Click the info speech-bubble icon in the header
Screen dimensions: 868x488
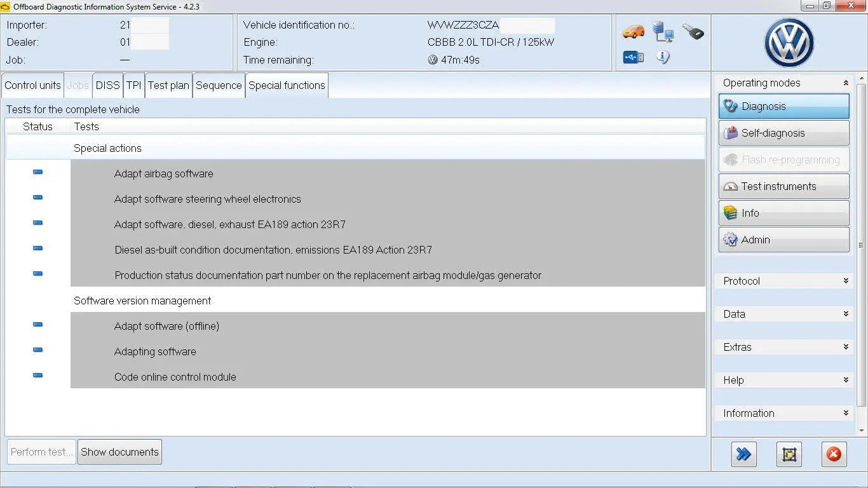point(663,57)
